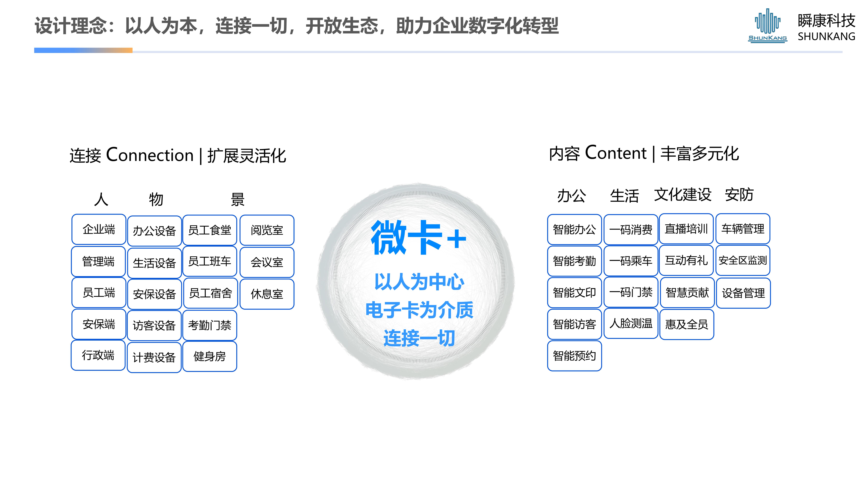Click the 物 column heading
The width and height of the screenshot is (868, 488).
[x=156, y=199]
